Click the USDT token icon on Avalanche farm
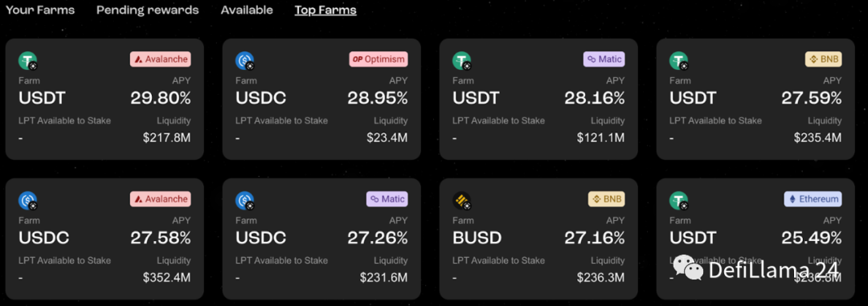 27,60
